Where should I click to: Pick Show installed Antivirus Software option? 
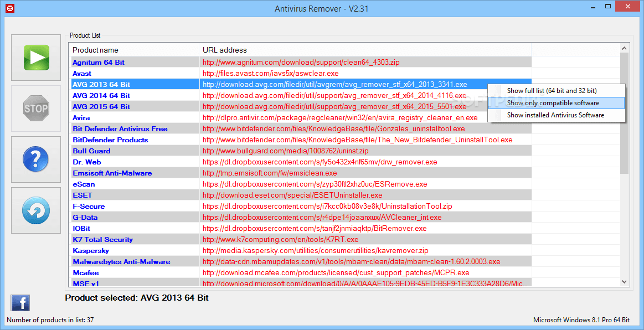[x=555, y=115]
